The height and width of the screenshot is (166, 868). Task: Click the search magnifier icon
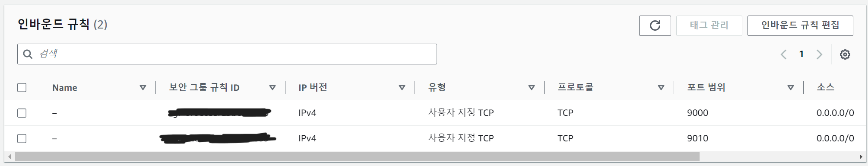click(28, 54)
